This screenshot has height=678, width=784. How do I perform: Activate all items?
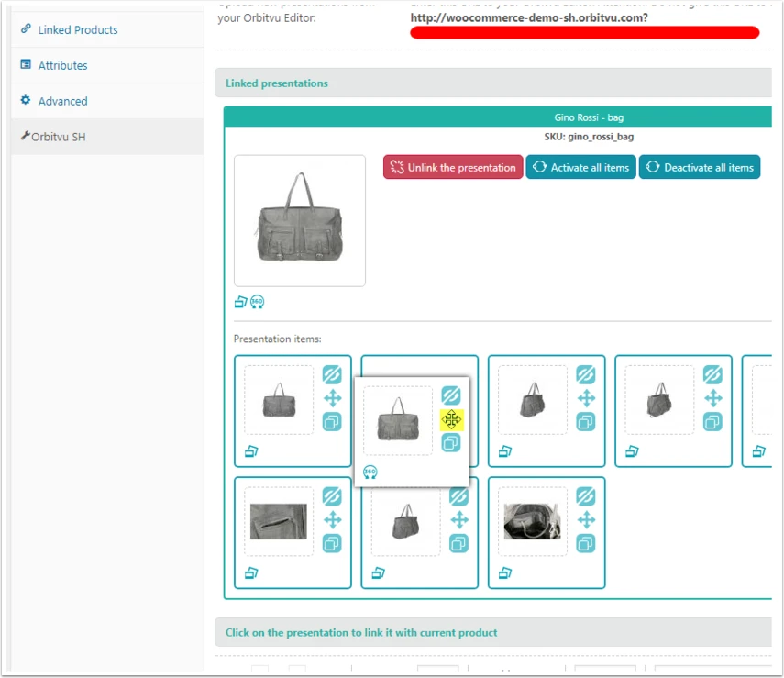click(581, 167)
